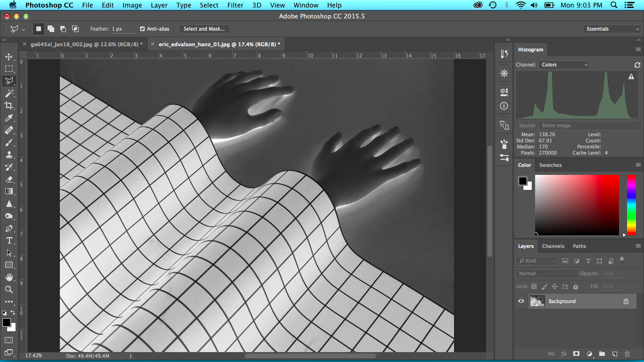This screenshot has height=362, width=644.
Task: Choose the Crop tool
Action: click(9, 106)
